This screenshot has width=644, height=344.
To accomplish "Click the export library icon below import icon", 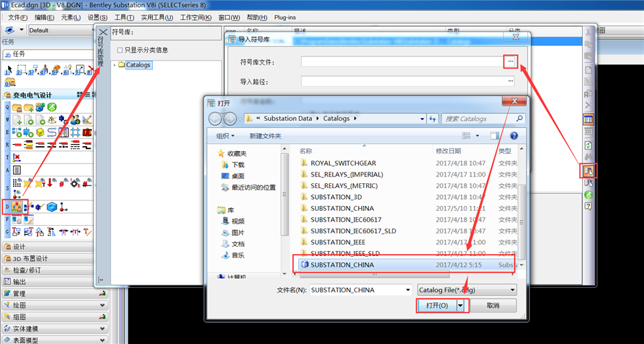I will pyautogui.click(x=588, y=183).
